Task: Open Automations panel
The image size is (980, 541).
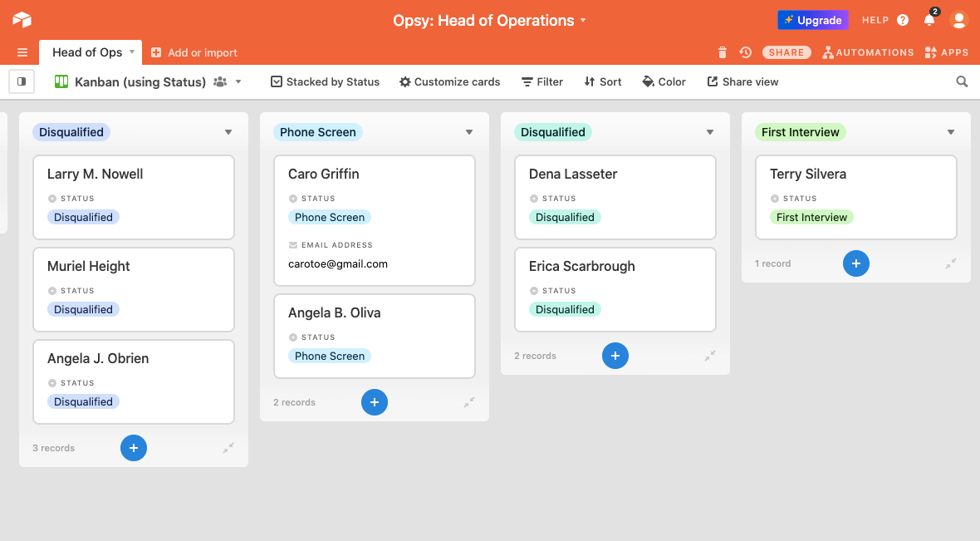Action: tap(868, 52)
